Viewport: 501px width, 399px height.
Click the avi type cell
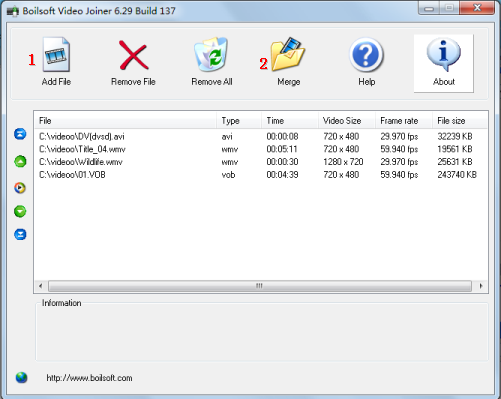[x=227, y=136]
